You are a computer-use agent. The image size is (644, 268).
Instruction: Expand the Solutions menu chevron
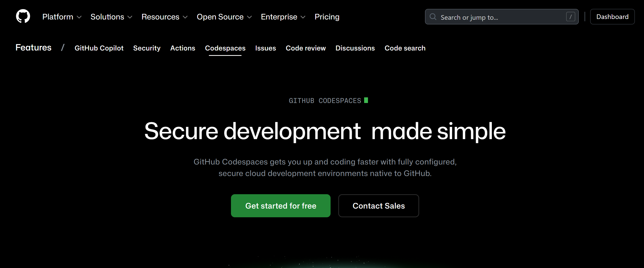pyautogui.click(x=130, y=17)
